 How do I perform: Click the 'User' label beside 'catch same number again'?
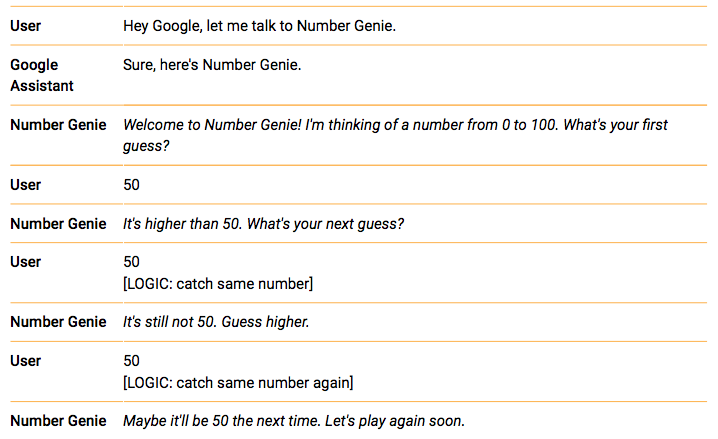pos(26,361)
